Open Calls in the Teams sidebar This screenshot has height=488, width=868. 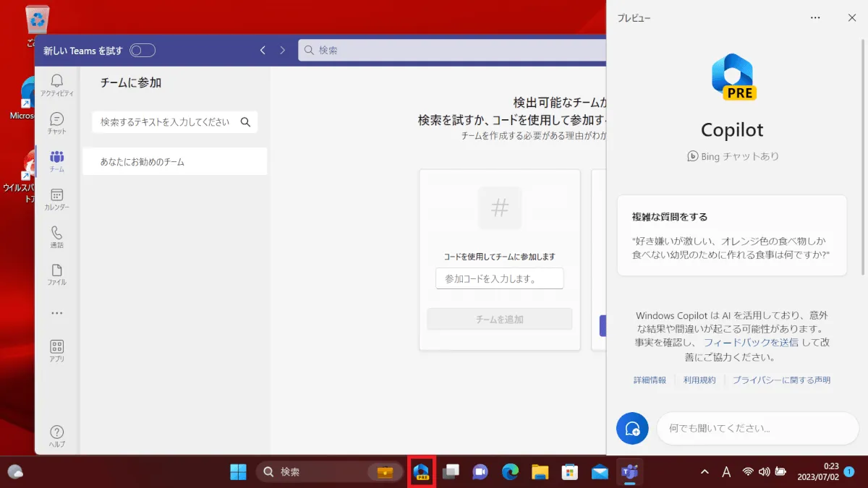click(56, 236)
